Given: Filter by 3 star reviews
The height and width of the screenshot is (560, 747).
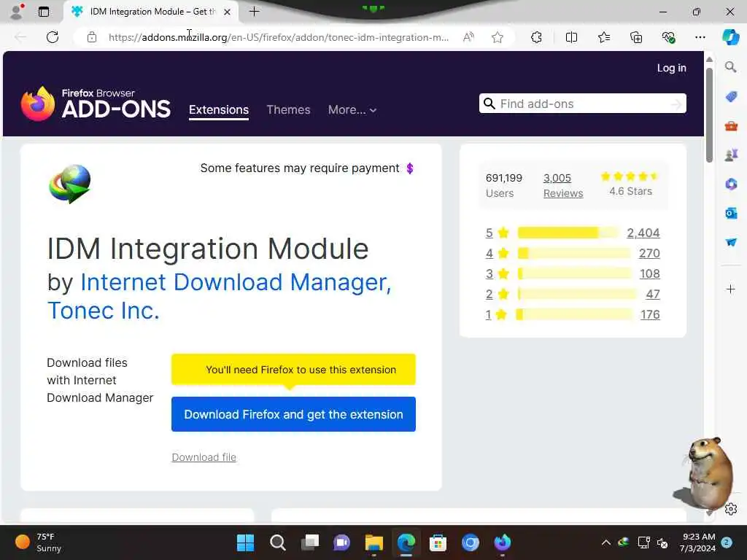Looking at the screenshot, I should [498, 274].
